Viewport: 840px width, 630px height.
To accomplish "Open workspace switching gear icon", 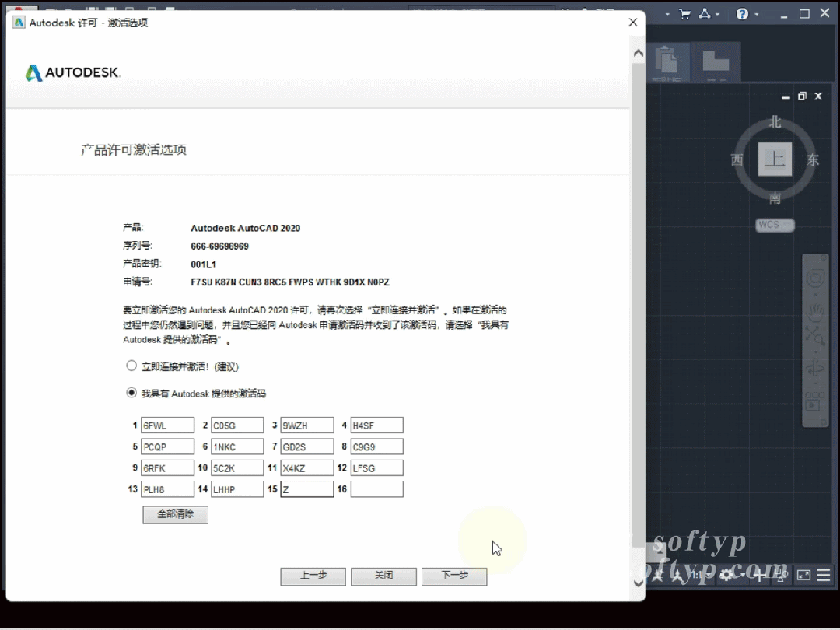I will (726, 575).
